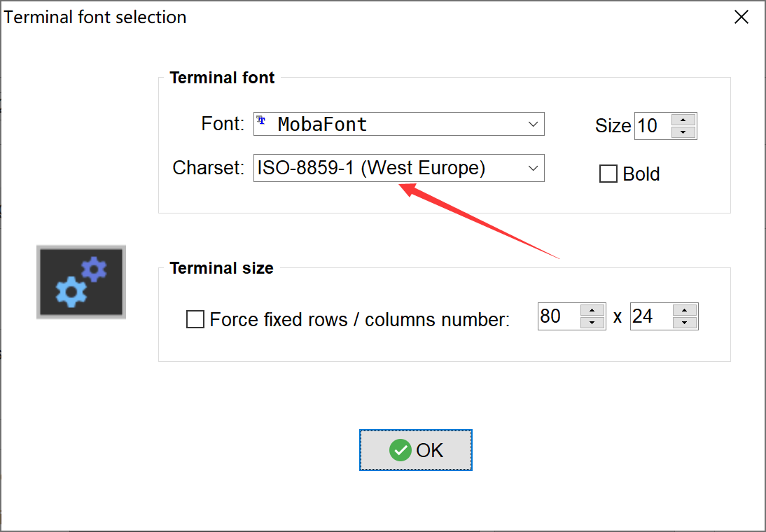Enable the Bold checkbox
766x532 pixels.
608,174
